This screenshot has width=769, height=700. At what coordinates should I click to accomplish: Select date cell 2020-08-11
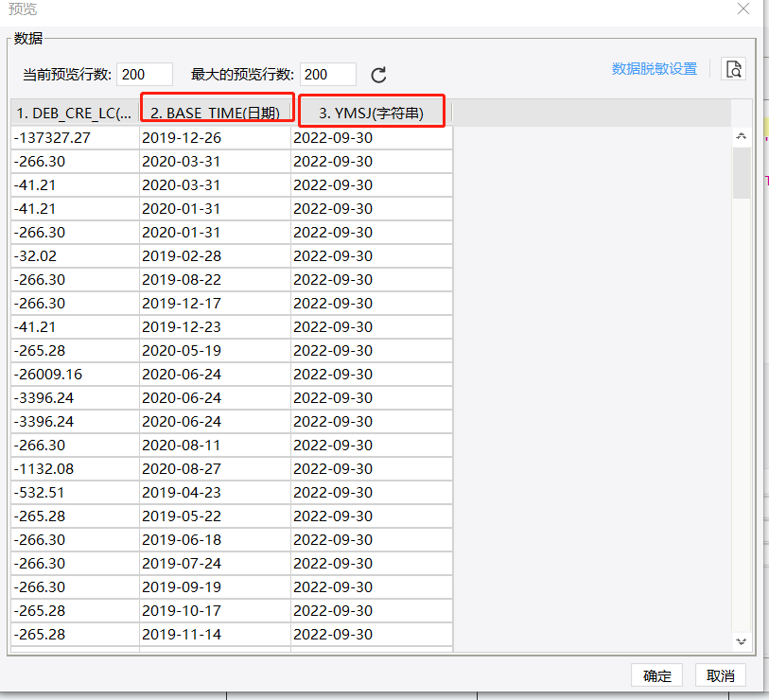pos(216,445)
